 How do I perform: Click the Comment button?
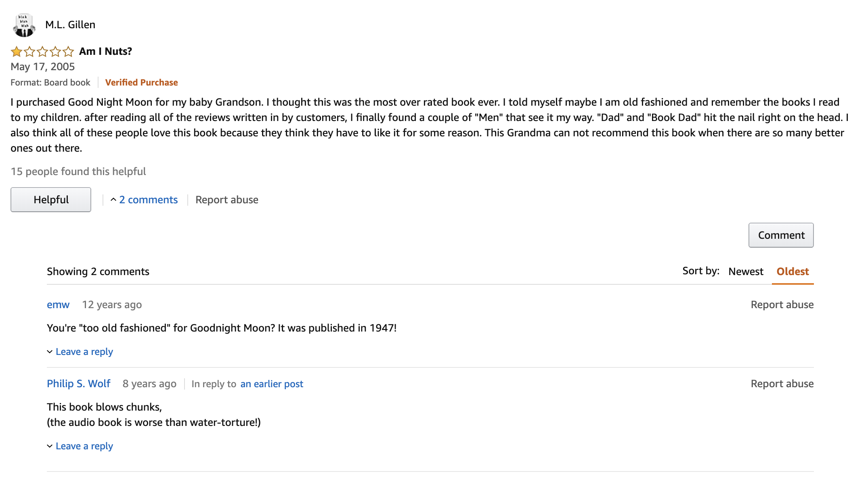pos(781,235)
